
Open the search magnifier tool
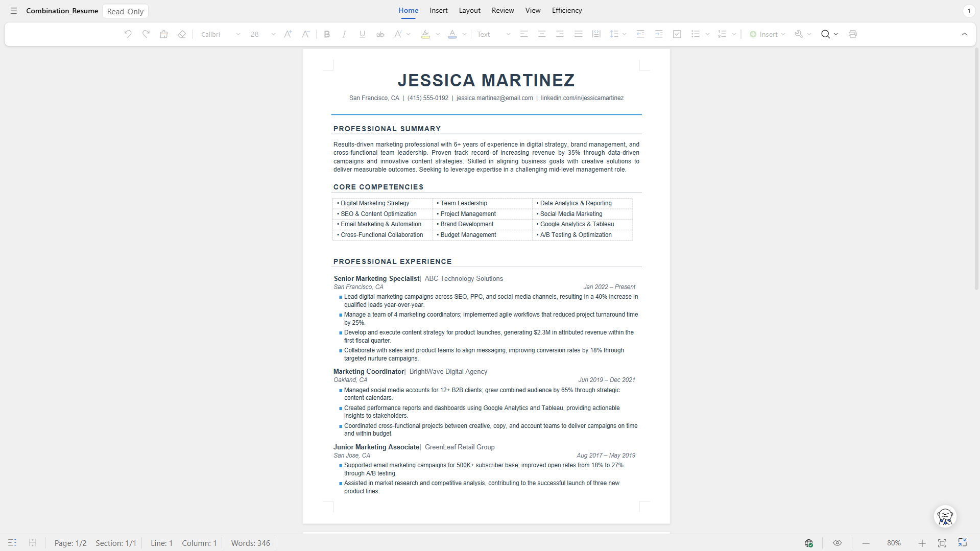(825, 34)
